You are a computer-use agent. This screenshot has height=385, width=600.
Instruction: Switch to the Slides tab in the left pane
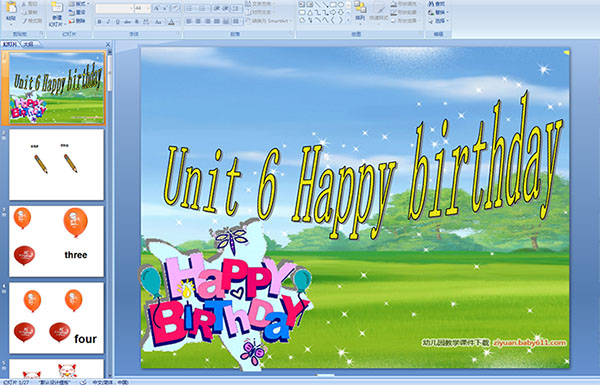[x=10, y=44]
